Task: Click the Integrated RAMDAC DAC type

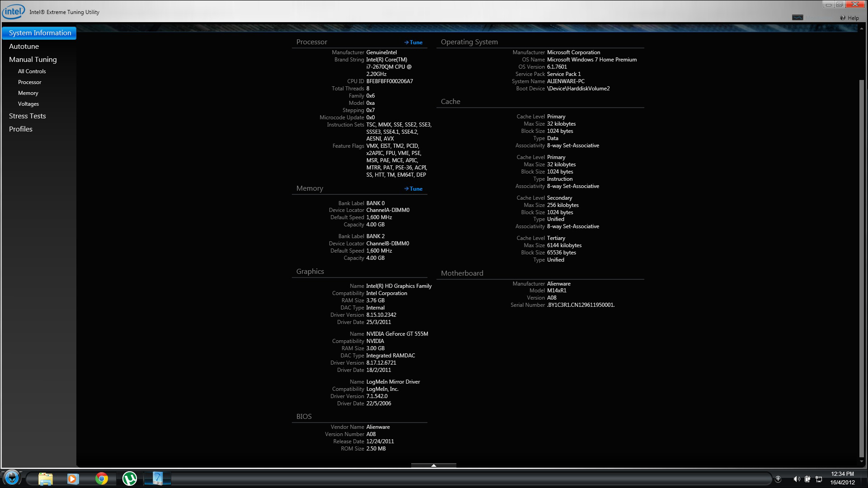Action: (390, 356)
